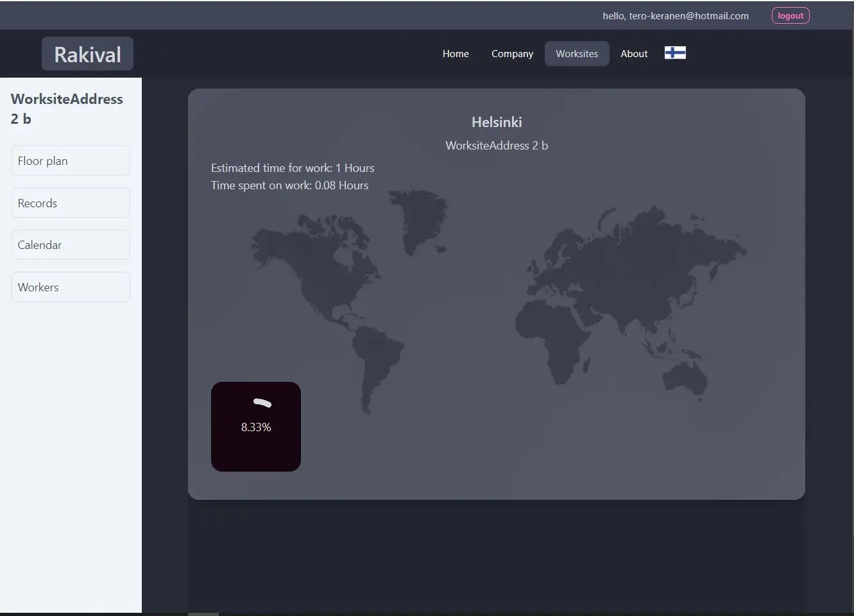Image resolution: width=854 pixels, height=616 pixels.
Task: Switch language with the Finnish flag icon
Action: coord(675,53)
